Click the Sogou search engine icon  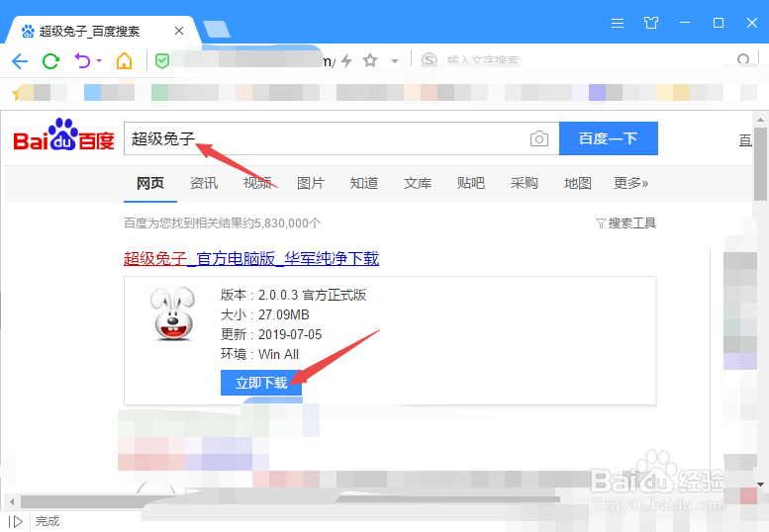(430, 60)
